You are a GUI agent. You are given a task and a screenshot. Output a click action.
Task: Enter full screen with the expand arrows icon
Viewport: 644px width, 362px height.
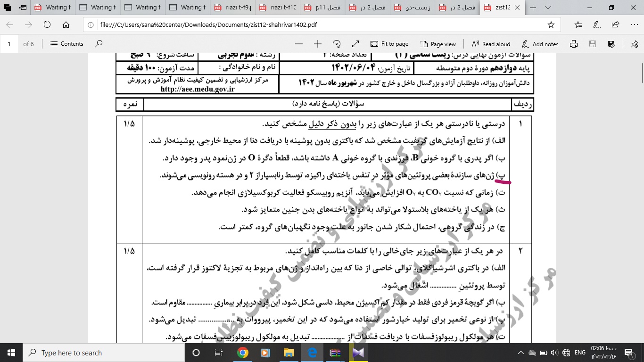click(x=355, y=44)
